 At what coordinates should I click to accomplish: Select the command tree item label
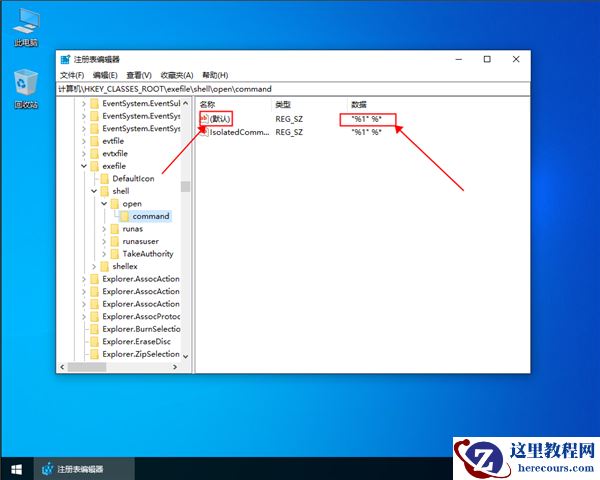pyautogui.click(x=151, y=216)
